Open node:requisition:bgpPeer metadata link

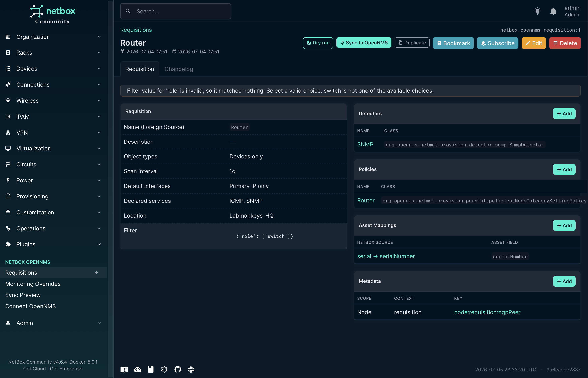(x=487, y=312)
